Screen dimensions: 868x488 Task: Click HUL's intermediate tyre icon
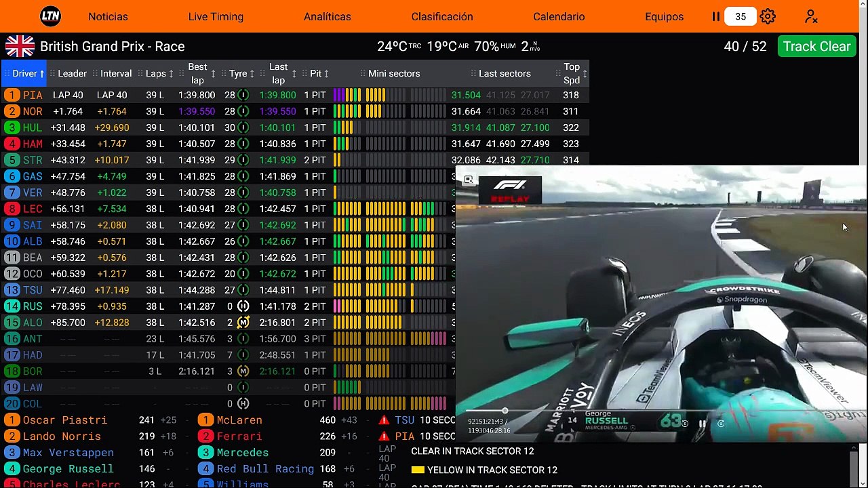243,127
